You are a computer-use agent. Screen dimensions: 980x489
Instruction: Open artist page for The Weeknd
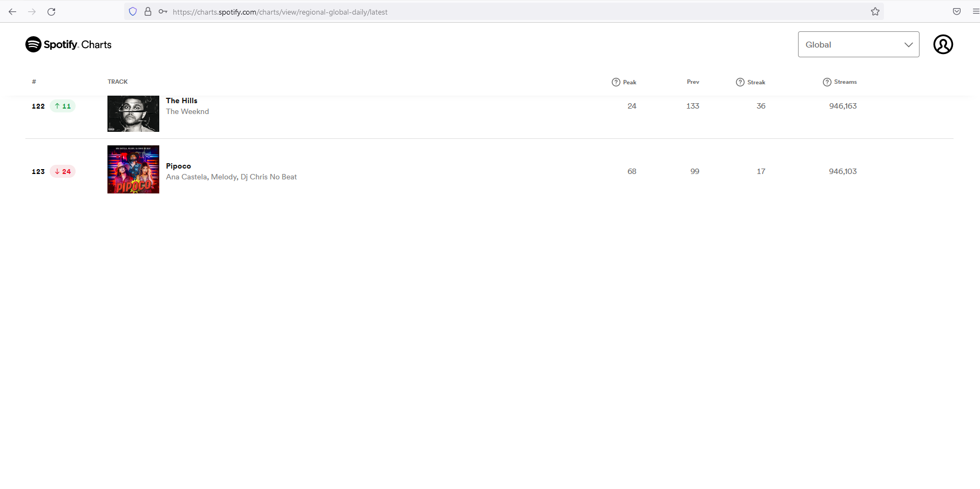[x=187, y=111]
